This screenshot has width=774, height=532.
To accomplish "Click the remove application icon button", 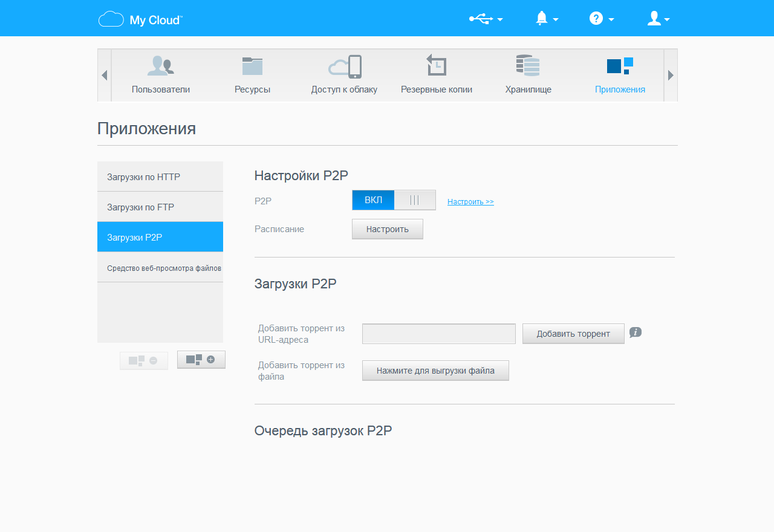I will coord(144,360).
